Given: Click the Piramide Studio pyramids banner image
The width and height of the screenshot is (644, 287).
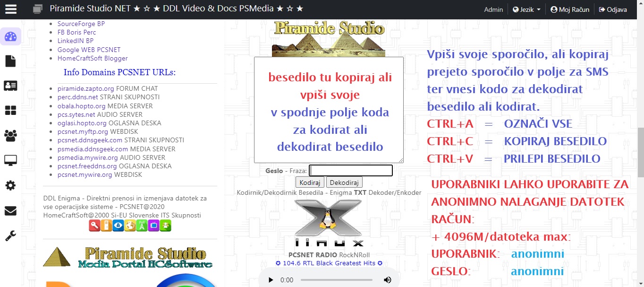Looking at the screenshot, I should coord(329,38).
